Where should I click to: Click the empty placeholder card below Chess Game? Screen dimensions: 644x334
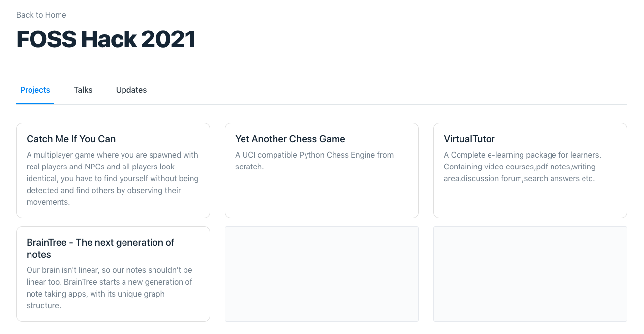[322, 274]
